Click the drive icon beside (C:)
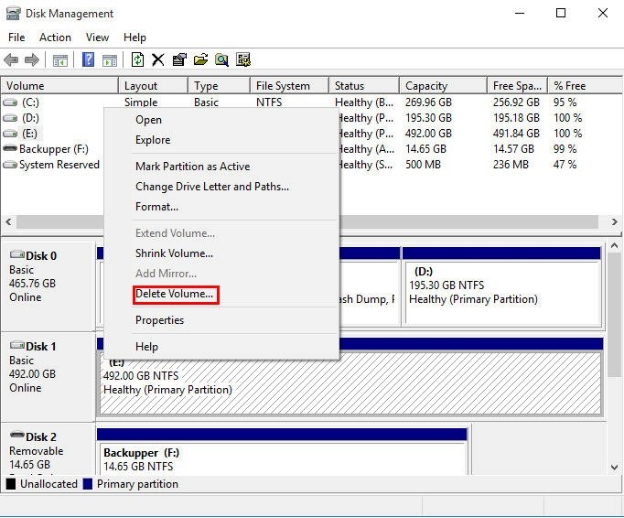624x518 pixels. [10, 103]
